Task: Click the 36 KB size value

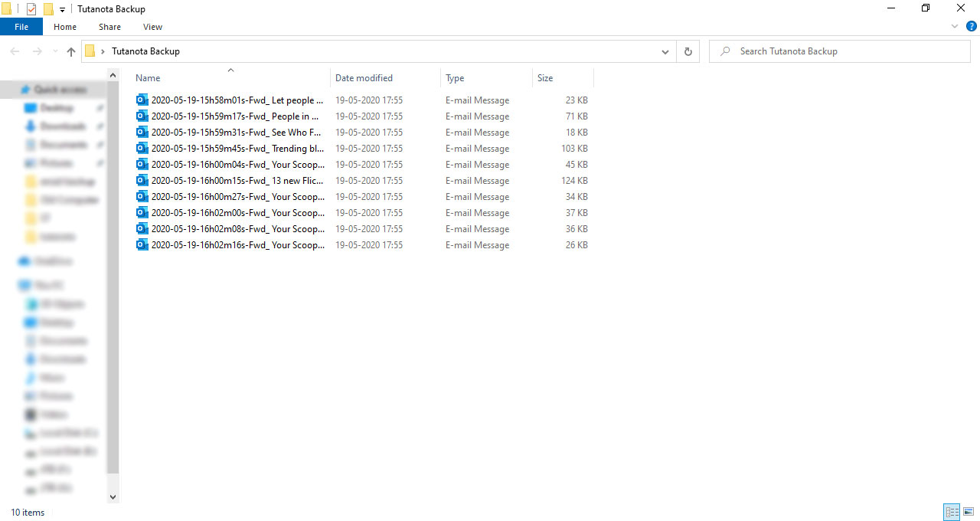Action: tap(577, 229)
